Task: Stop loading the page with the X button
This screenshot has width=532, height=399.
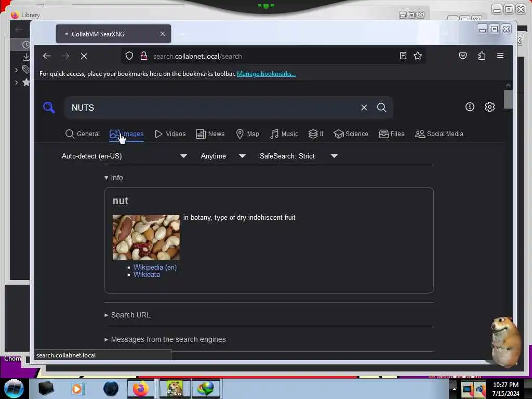Action: point(84,56)
